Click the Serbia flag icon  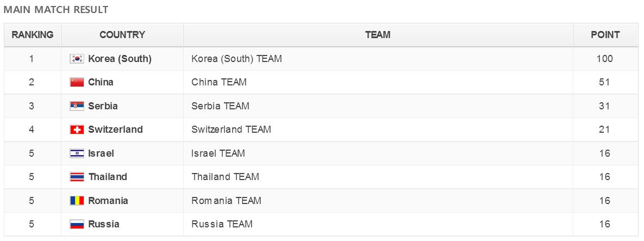pyautogui.click(x=77, y=106)
